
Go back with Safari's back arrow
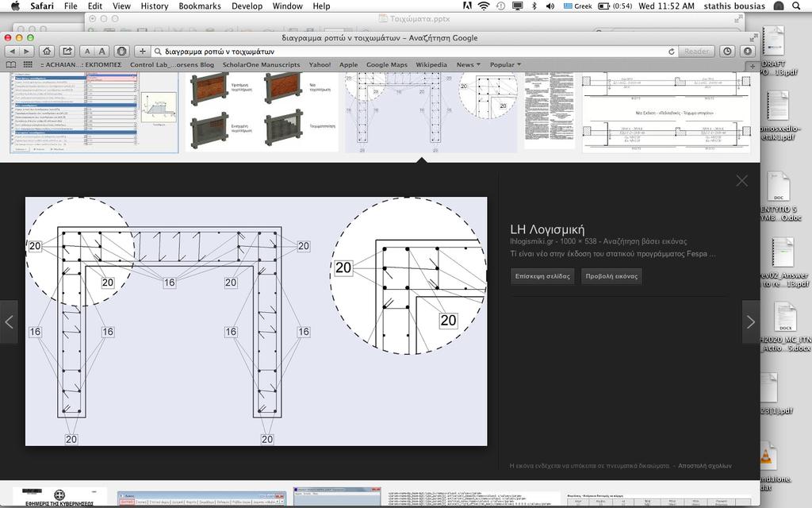click(x=12, y=52)
